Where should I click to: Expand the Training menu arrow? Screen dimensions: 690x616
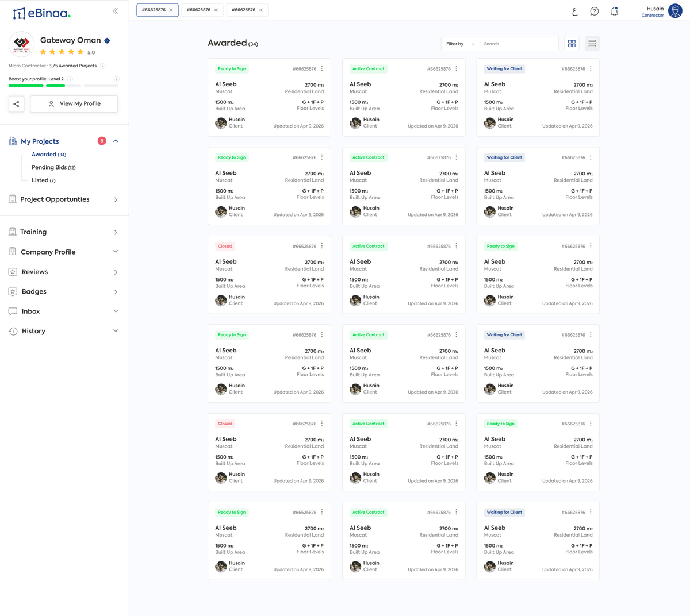click(116, 232)
